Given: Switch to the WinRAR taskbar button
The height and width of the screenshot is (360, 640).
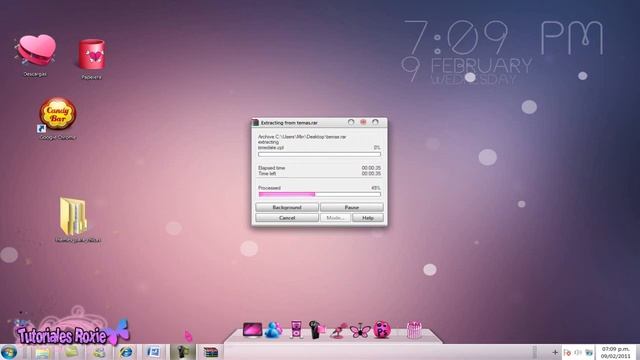Looking at the screenshot, I should [x=211, y=352].
